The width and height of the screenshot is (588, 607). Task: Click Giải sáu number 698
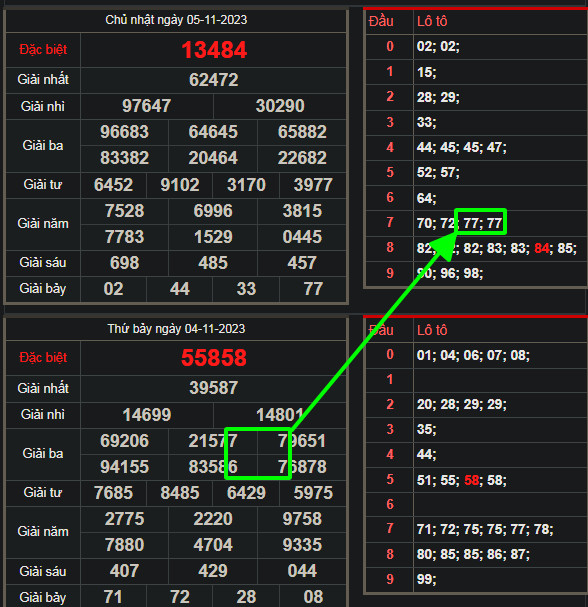[124, 263]
